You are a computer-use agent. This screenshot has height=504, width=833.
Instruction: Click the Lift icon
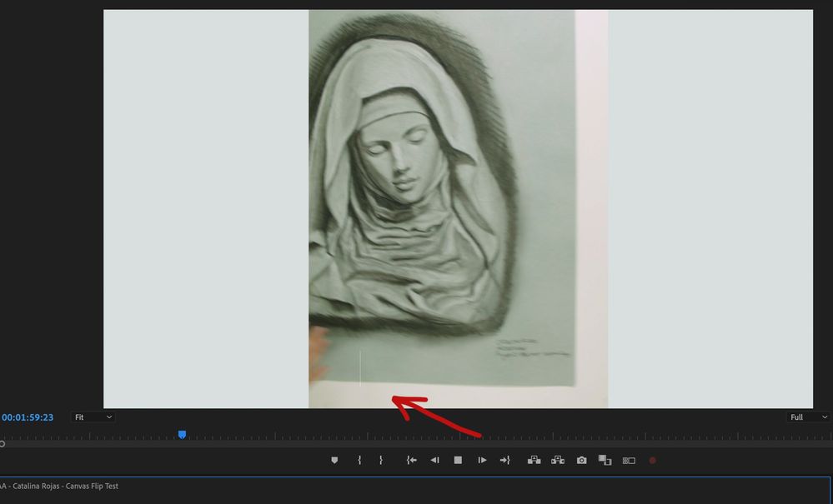click(x=535, y=459)
